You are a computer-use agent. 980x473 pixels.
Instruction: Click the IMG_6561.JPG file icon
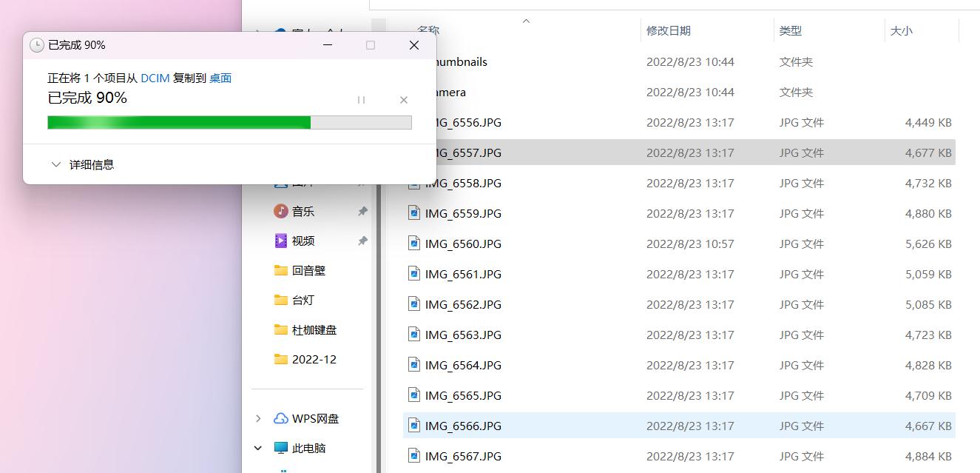[414, 274]
